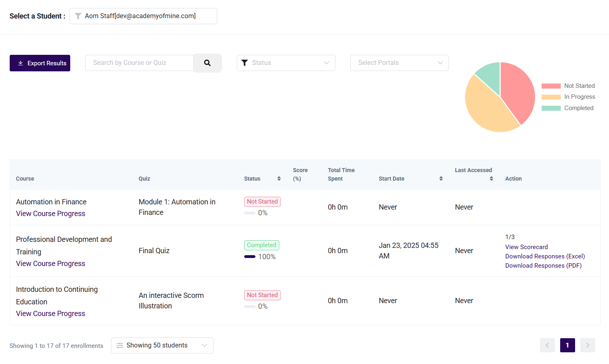609x364 pixels.
Task: Open View Scorecard for Final Quiz
Action: point(526,247)
